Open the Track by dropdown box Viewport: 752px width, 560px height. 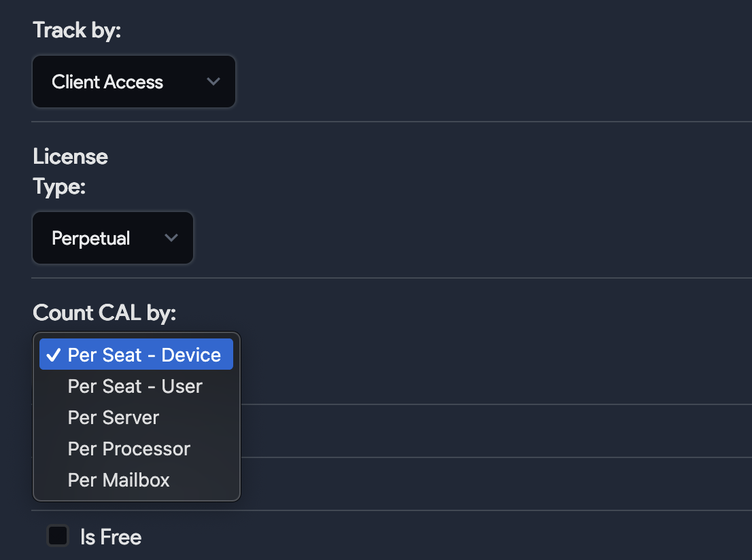pyautogui.click(x=134, y=82)
